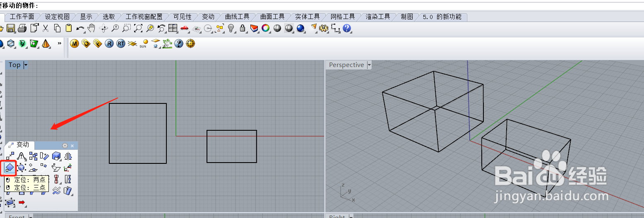Click the wavy flow along surface icon
The height and width of the screenshot is (218, 644).
56,190
